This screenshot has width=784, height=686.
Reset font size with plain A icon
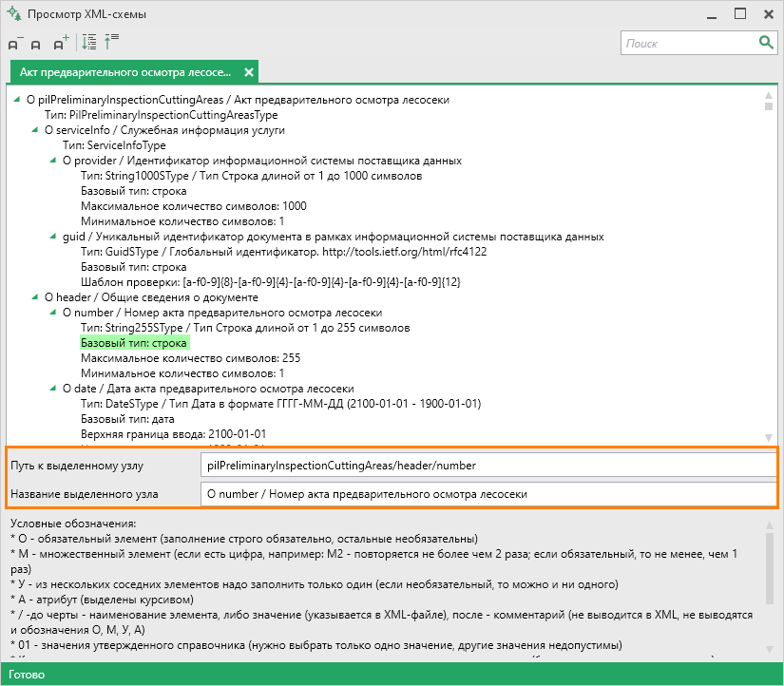(x=35, y=45)
